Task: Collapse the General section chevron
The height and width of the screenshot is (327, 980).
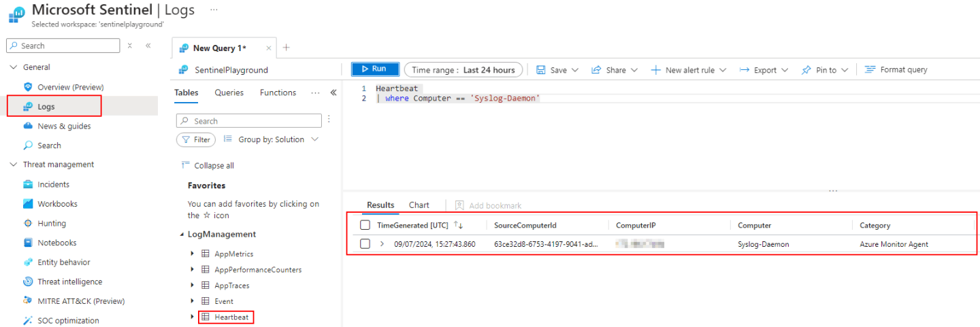Action: pyautogui.click(x=14, y=67)
